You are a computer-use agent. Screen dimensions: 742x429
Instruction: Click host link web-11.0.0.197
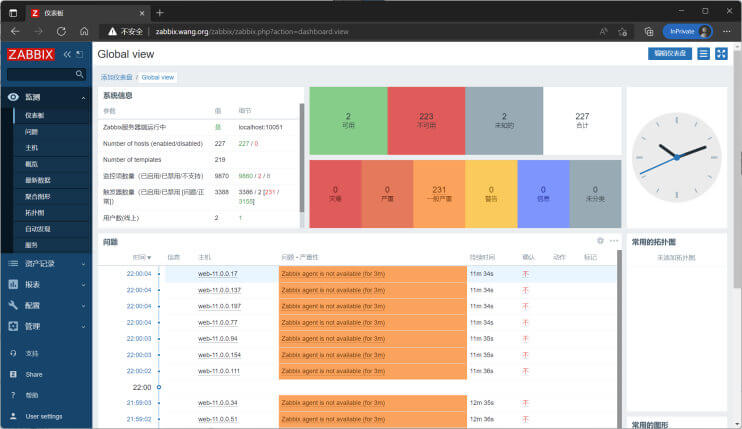(x=219, y=306)
